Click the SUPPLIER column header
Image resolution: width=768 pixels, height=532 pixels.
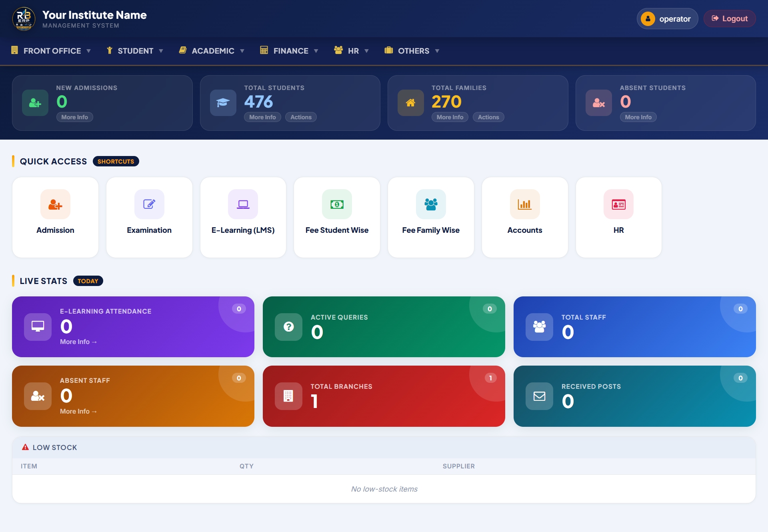coord(459,466)
